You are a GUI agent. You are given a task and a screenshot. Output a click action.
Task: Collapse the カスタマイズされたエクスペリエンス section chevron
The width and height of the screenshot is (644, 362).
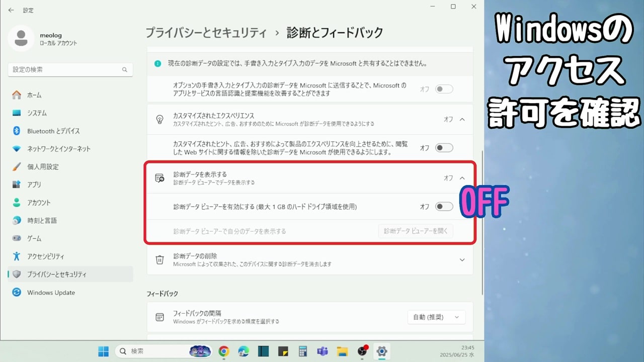coord(462,119)
